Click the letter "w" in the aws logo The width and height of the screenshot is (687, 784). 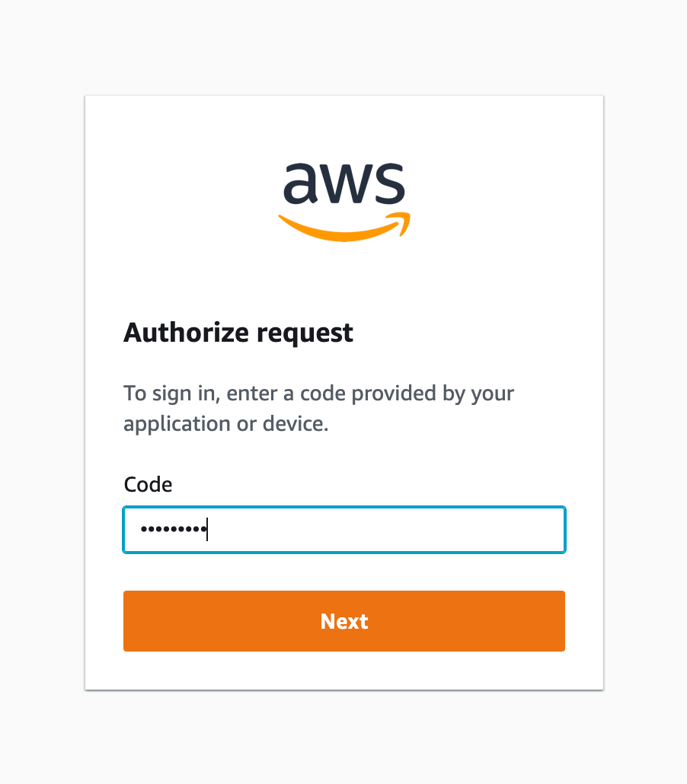coord(344,183)
